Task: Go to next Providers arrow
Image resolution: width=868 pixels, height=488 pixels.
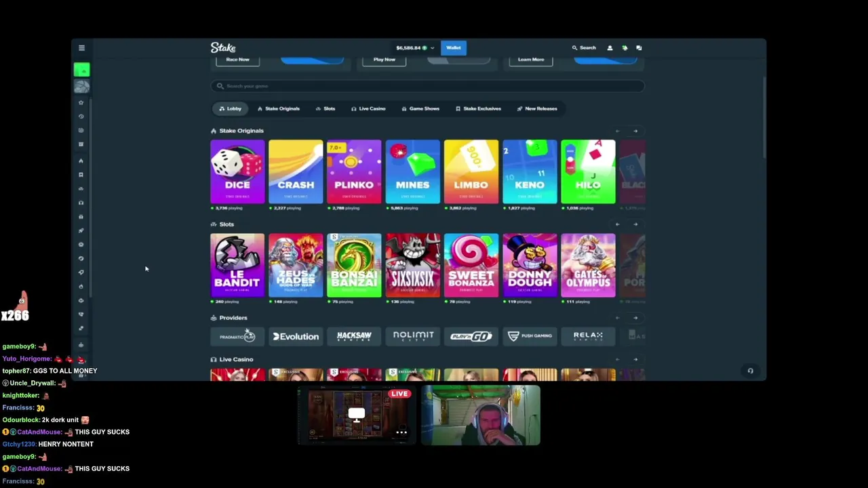Action: [x=635, y=318]
